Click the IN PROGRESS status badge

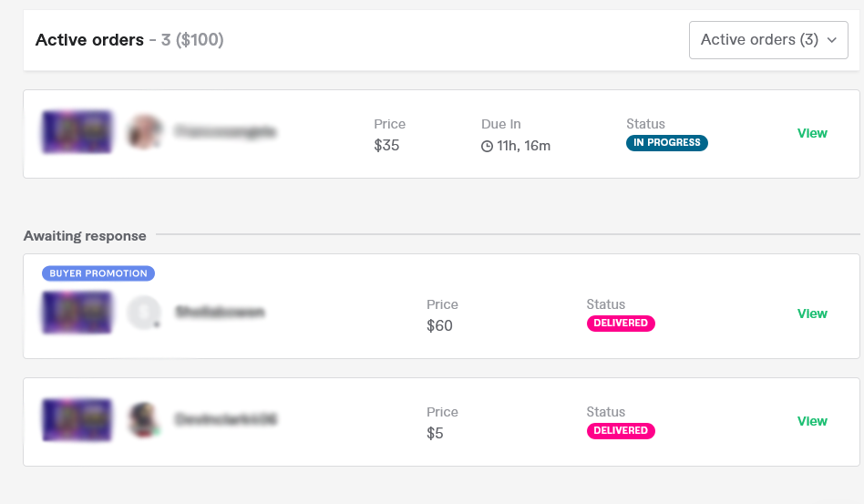(666, 143)
